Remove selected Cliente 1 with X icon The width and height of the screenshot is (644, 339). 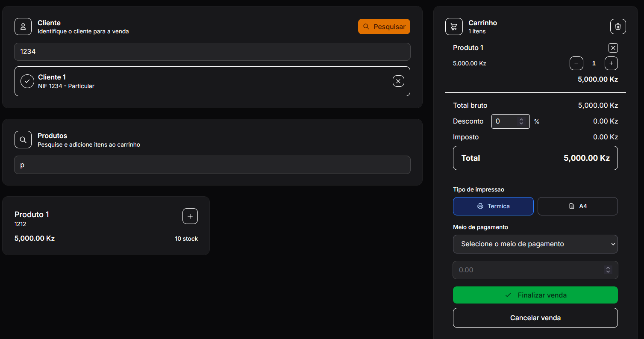398,81
